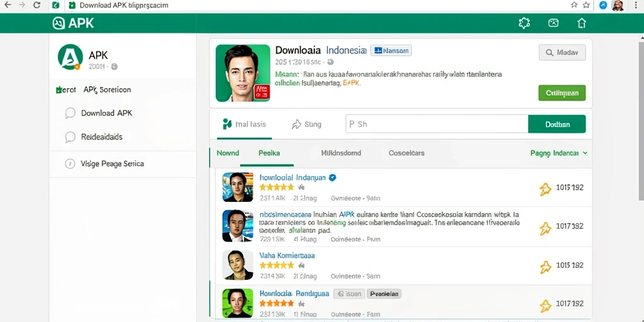
Task: Switch to the Mitkinsdornd tab
Action: pos(341,153)
